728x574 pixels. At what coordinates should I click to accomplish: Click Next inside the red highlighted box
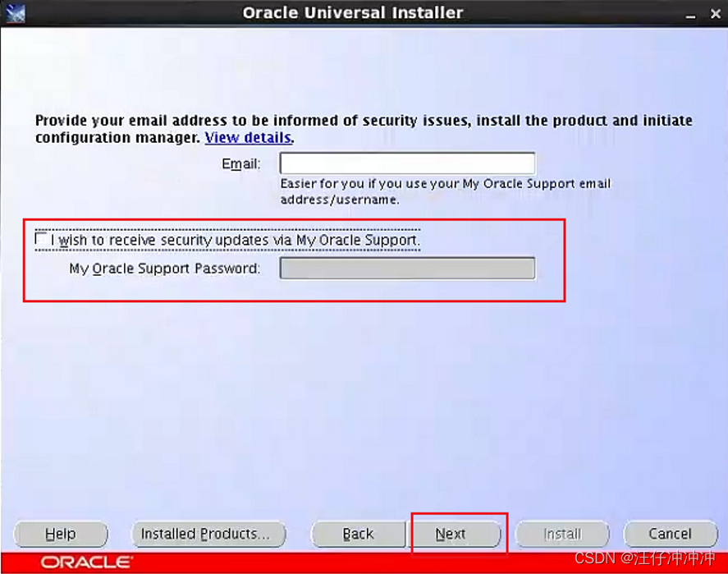[457, 534]
